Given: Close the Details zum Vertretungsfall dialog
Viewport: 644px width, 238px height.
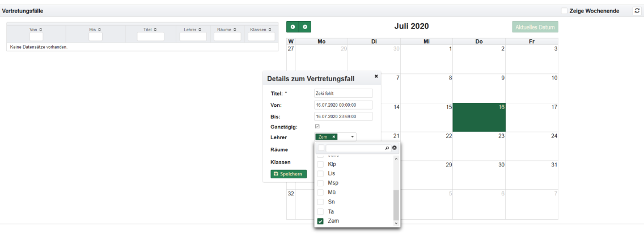Looking at the screenshot, I should (x=376, y=76).
